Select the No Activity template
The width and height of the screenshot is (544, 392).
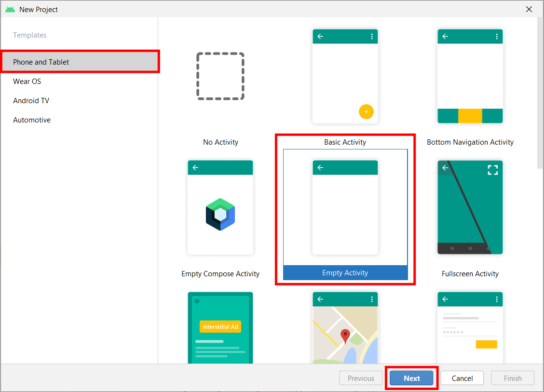coord(220,76)
